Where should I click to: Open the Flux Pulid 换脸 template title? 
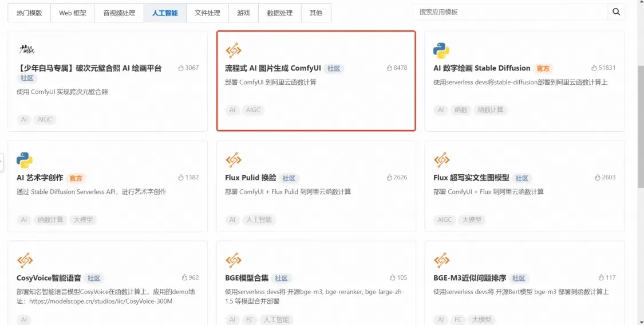point(251,178)
